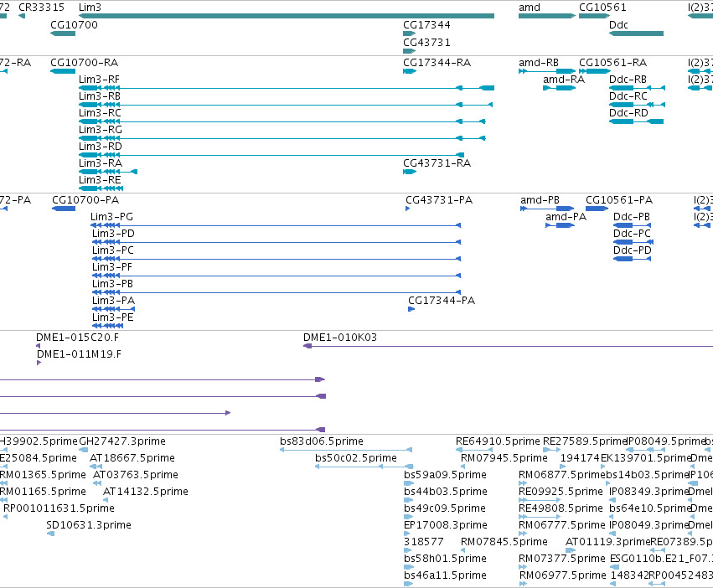Click the CG43731 gene glyph
The width and height of the screenshot is (713, 588).
pos(409,51)
